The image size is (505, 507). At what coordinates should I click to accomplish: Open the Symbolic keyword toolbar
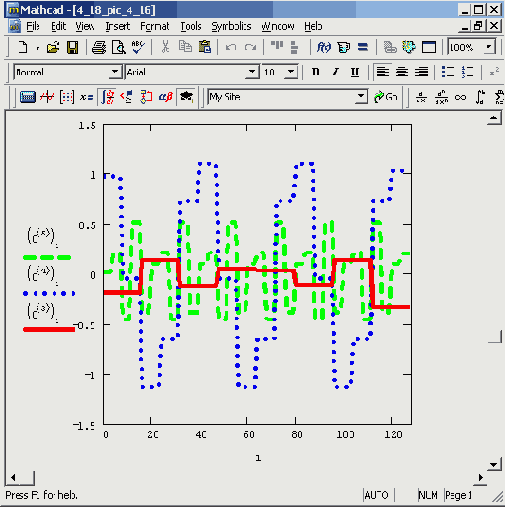click(x=186, y=97)
